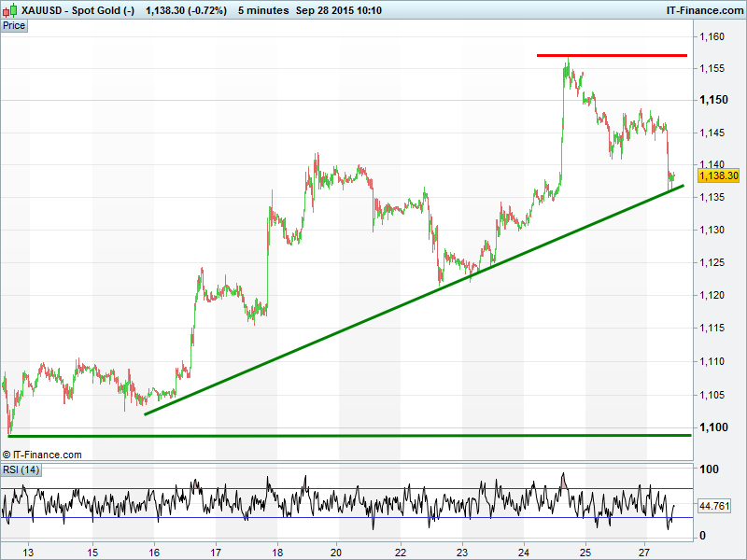Click date label 25 on time axis
The height and width of the screenshot is (560, 747).
585,553
